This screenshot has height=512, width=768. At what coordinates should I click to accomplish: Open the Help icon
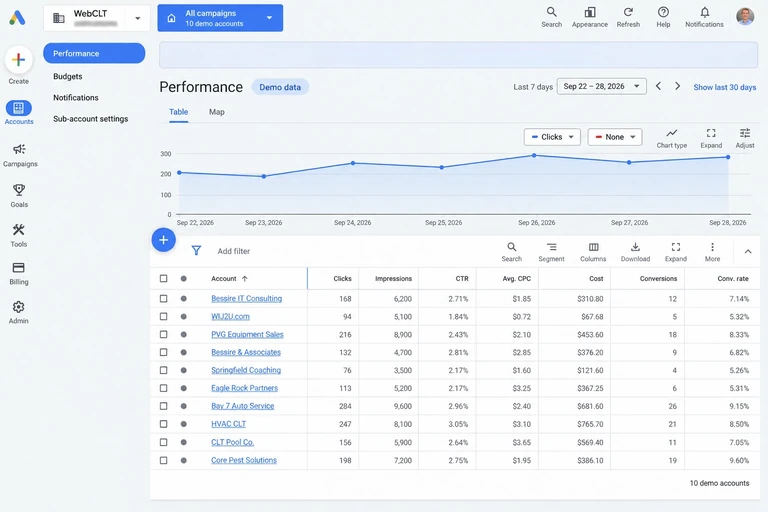pyautogui.click(x=663, y=12)
